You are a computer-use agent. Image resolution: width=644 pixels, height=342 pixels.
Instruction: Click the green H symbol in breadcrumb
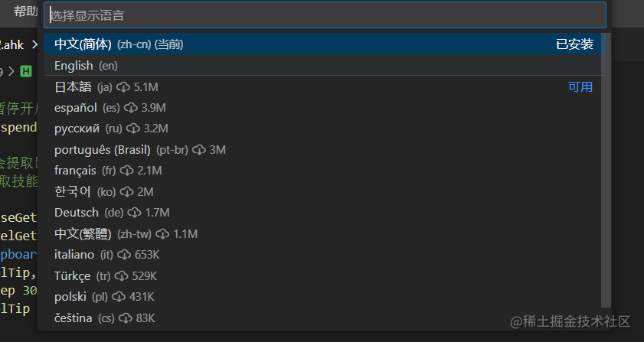click(26, 71)
